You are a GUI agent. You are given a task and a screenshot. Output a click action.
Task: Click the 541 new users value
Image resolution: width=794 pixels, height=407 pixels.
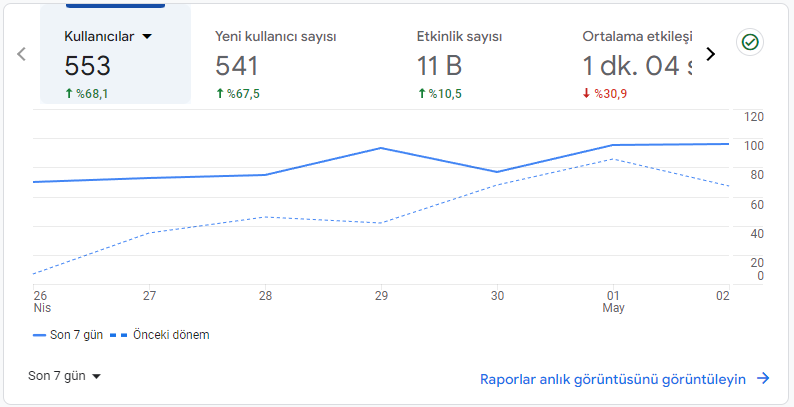point(237,66)
